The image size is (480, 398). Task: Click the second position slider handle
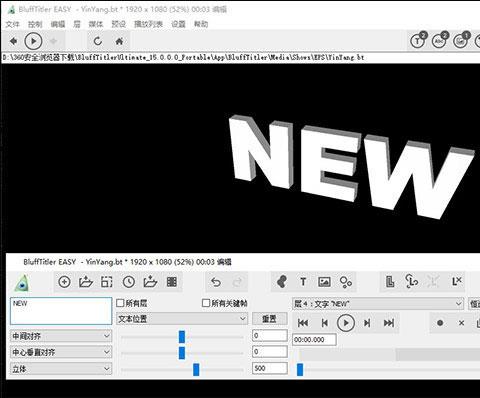[x=182, y=353]
